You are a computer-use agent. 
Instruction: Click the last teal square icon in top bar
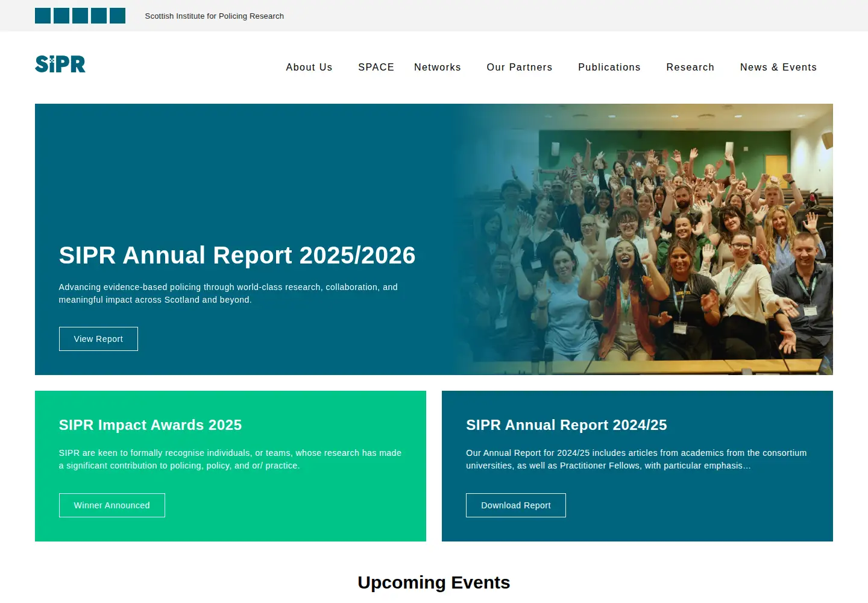(x=118, y=16)
